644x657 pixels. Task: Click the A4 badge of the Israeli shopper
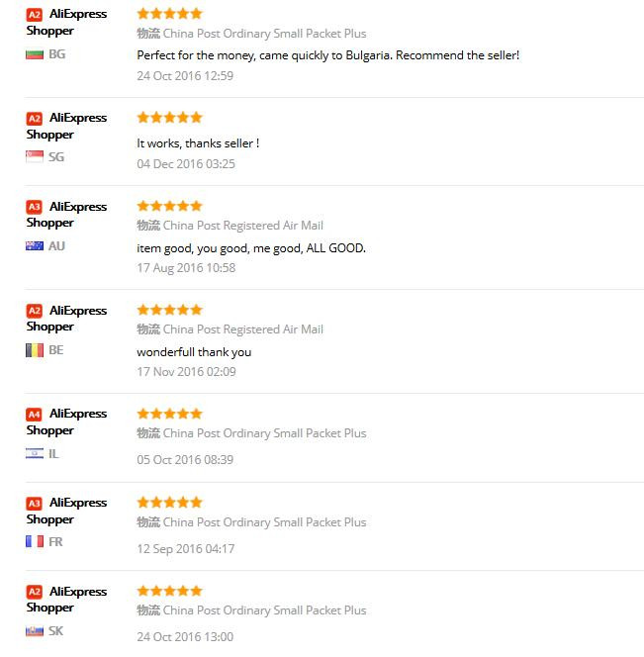[x=35, y=415]
